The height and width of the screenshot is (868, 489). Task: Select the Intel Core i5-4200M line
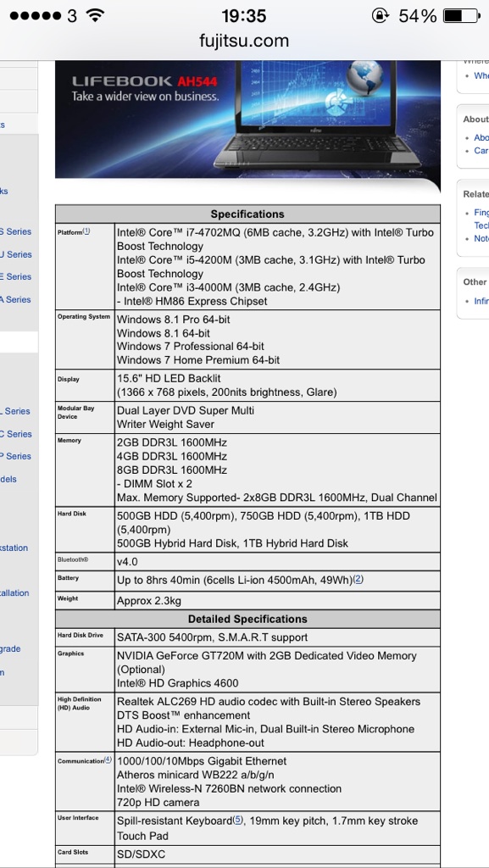point(271,266)
